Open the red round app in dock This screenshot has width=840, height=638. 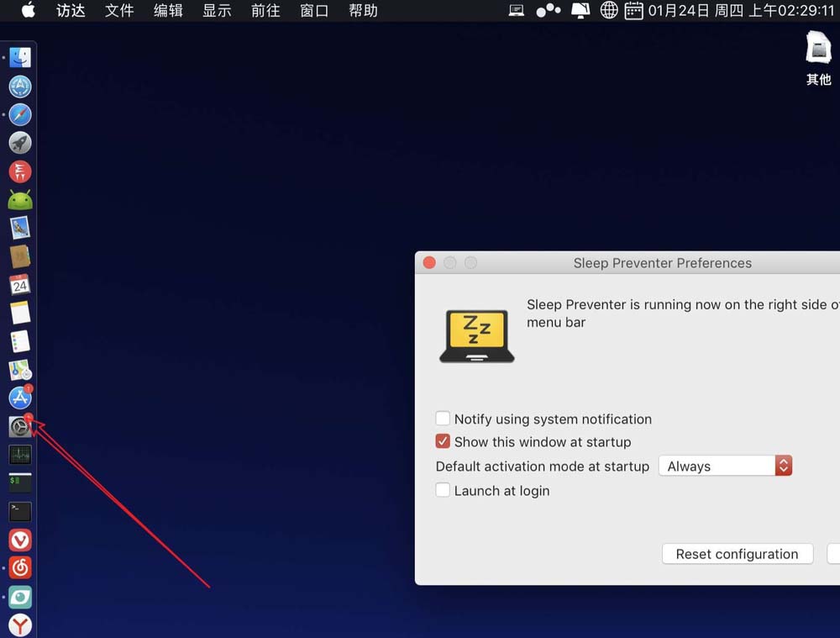click(x=20, y=171)
